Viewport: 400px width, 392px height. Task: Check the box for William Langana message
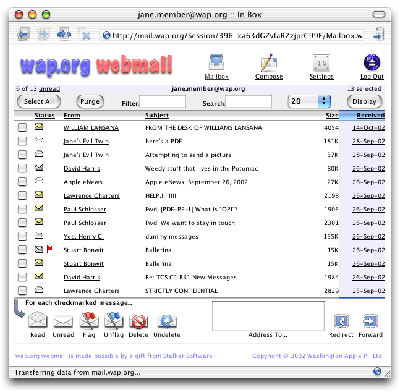(x=22, y=127)
